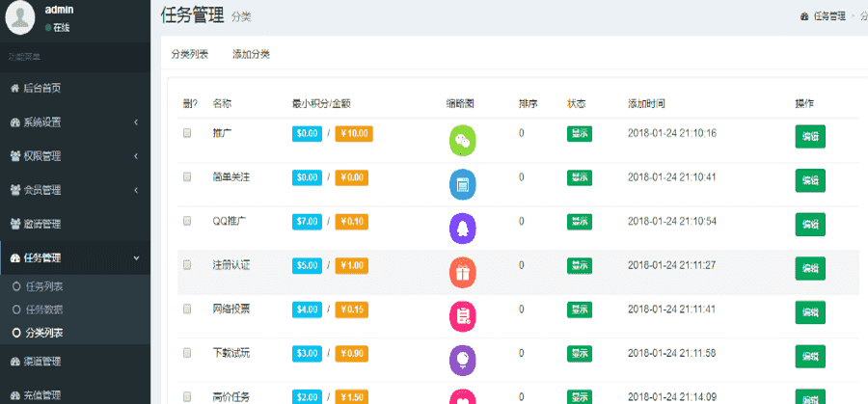Collapse the 任务管理 sidebar menu
Screen dimensions: 868x404
tap(74, 258)
